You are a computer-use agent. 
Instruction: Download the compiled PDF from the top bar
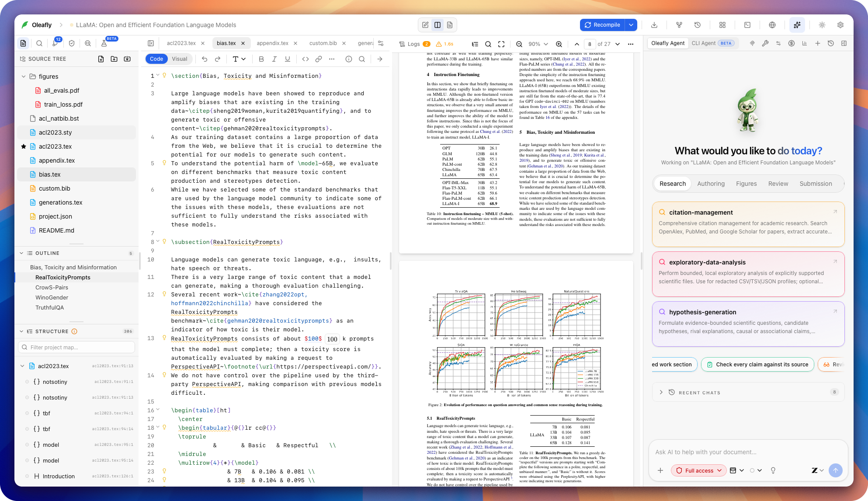pos(654,25)
